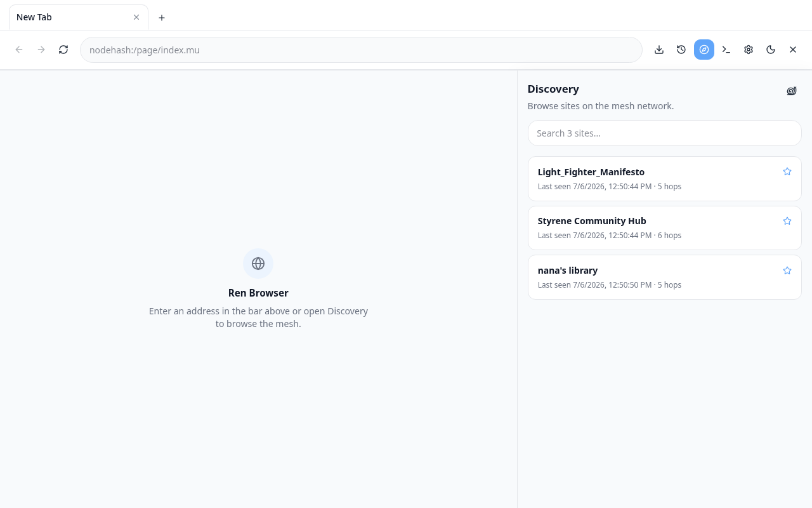Reload the current page
Image resolution: width=812 pixels, height=508 pixels.
pyautogui.click(x=63, y=50)
